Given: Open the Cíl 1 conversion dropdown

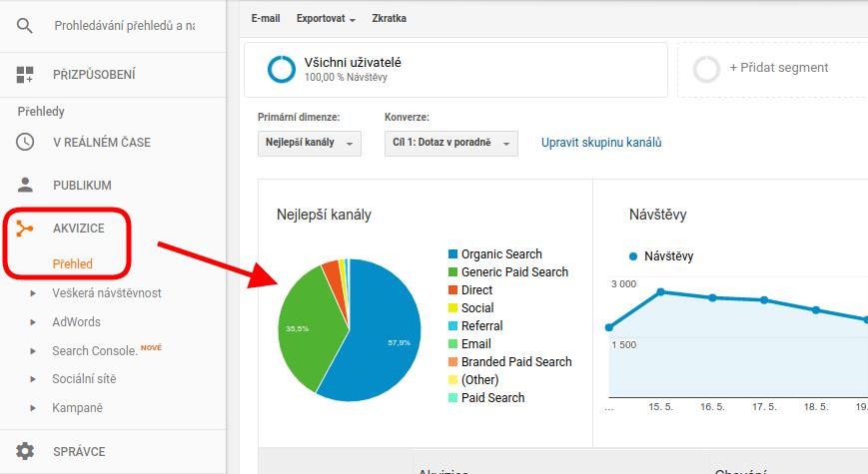Looking at the screenshot, I should [x=450, y=144].
